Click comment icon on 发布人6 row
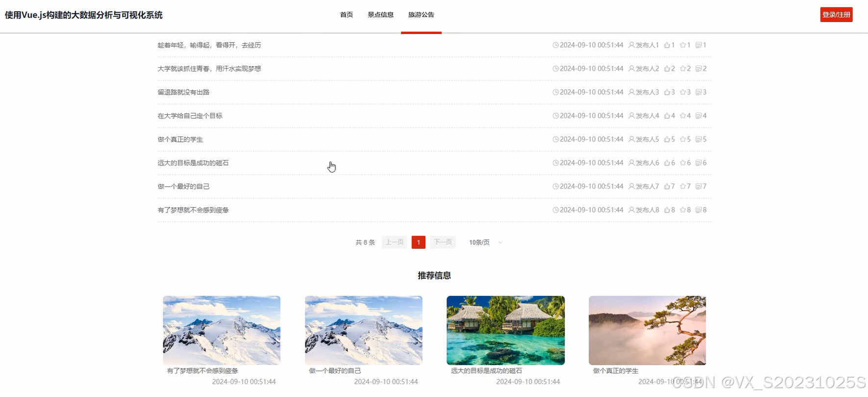 pyautogui.click(x=698, y=163)
